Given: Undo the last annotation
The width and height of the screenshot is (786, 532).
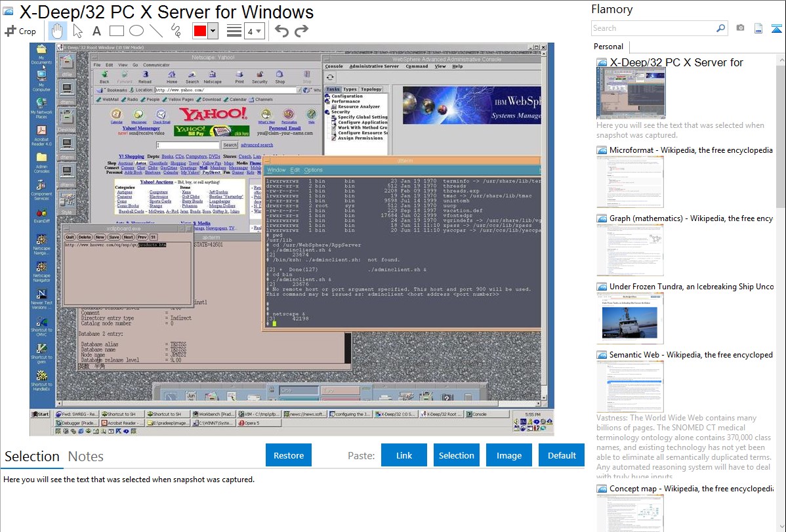Looking at the screenshot, I should pyautogui.click(x=281, y=31).
